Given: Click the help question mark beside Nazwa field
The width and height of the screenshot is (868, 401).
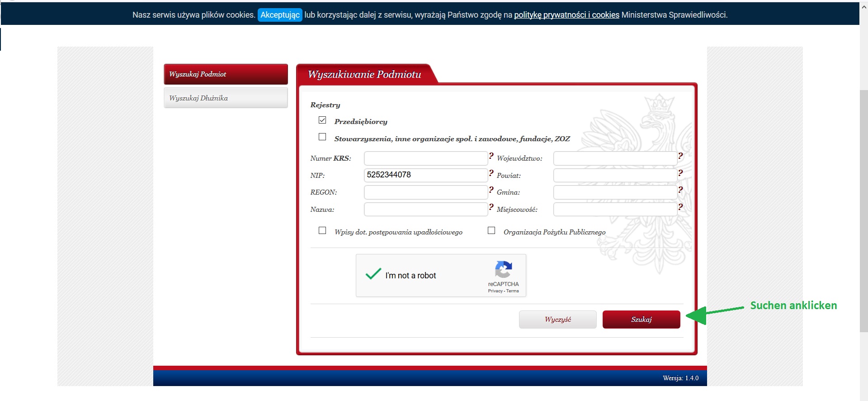Looking at the screenshot, I should [491, 207].
